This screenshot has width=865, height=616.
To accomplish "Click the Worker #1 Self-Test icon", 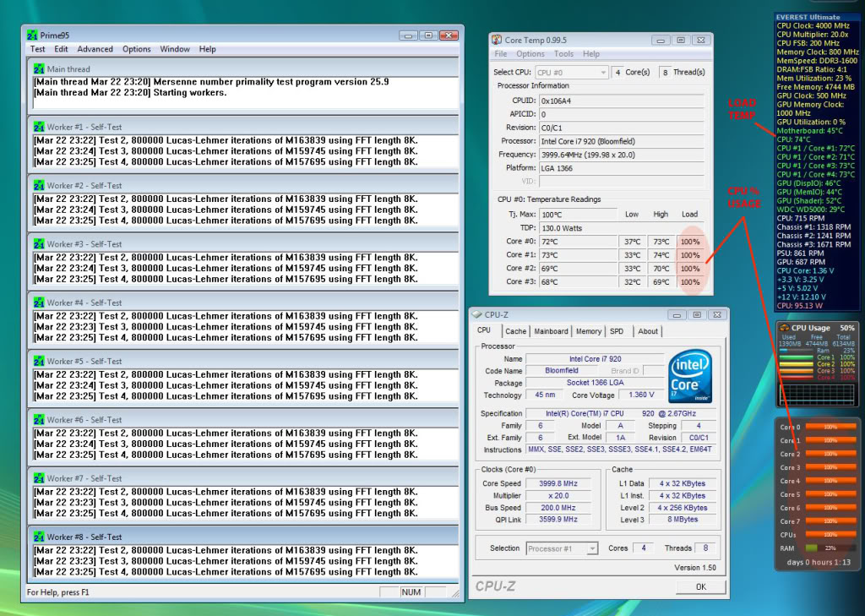I will pos(39,127).
